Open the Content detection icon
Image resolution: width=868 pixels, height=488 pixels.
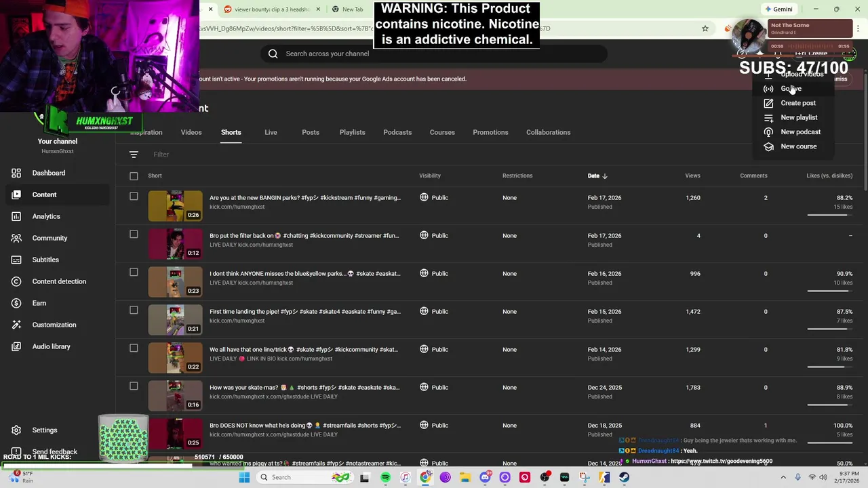tap(16, 281)
